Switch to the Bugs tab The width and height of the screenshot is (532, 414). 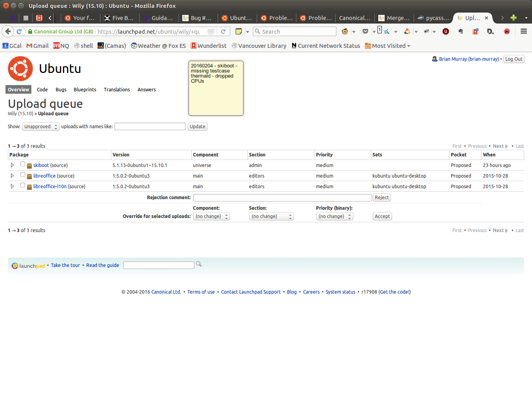click(61, 90)
